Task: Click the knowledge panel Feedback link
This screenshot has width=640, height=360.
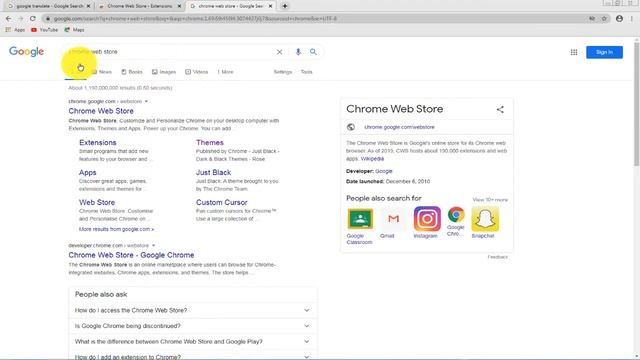Action: pos(498,257)
